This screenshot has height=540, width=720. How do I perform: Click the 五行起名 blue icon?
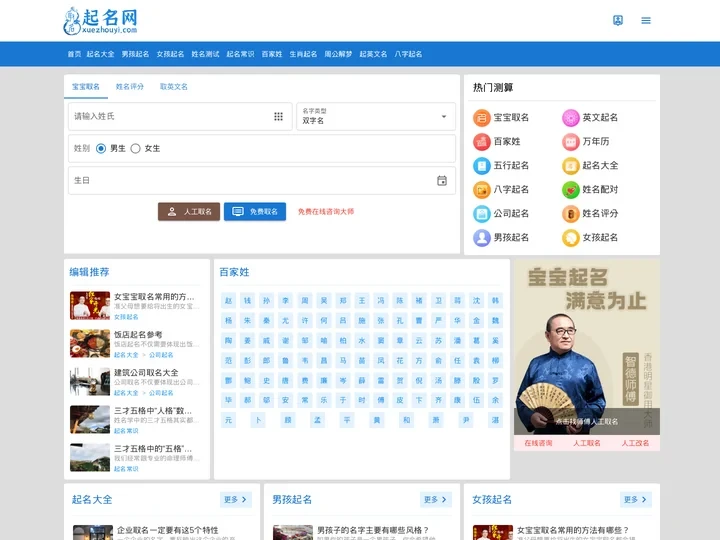(x=482, y=165)
